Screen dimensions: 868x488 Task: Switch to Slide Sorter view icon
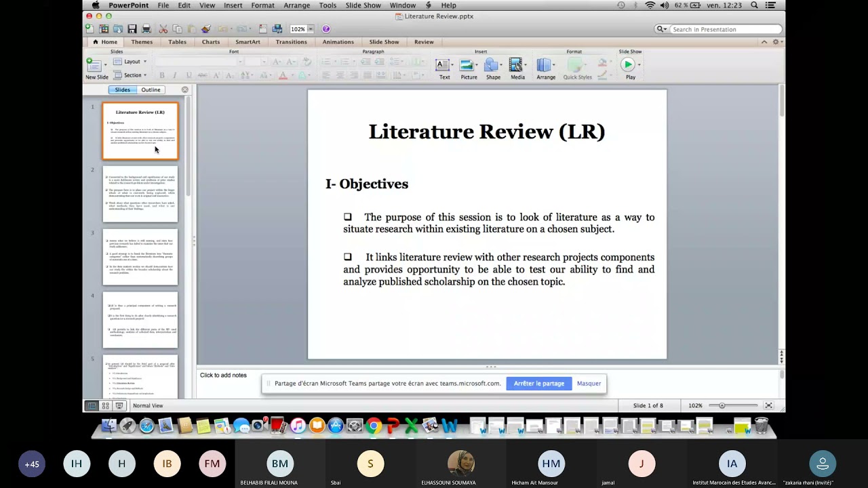point(105,405)
